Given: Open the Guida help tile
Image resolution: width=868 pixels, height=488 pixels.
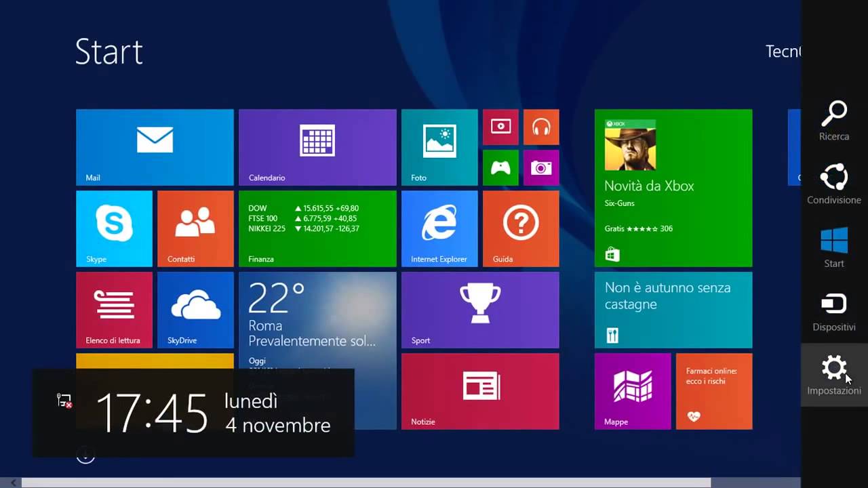Looking at the screenshot, I should [x=521, y=228].
